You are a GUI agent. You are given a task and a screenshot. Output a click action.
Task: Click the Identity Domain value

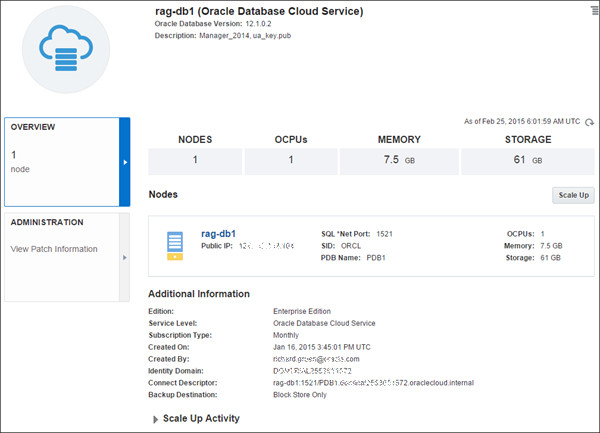pos(312,371)
